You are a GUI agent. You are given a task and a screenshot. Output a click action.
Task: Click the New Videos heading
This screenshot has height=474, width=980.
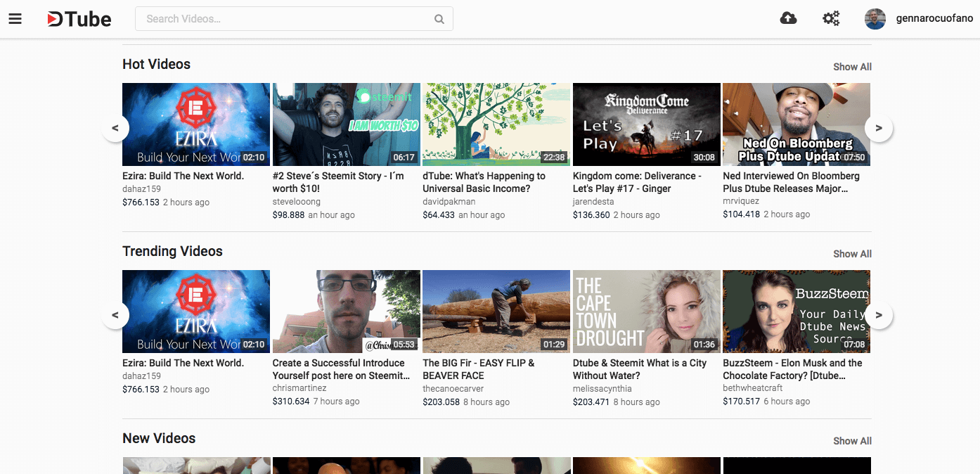tap(159, 438)
